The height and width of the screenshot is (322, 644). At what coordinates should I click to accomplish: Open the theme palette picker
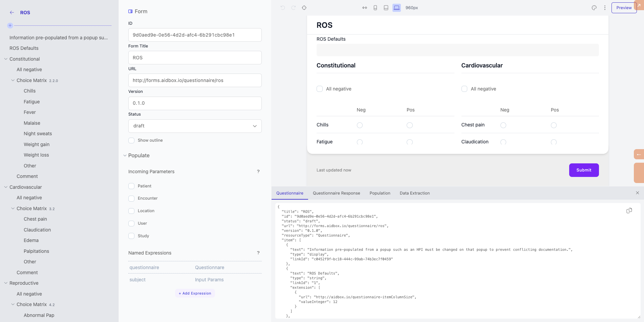tap(594, 7)
